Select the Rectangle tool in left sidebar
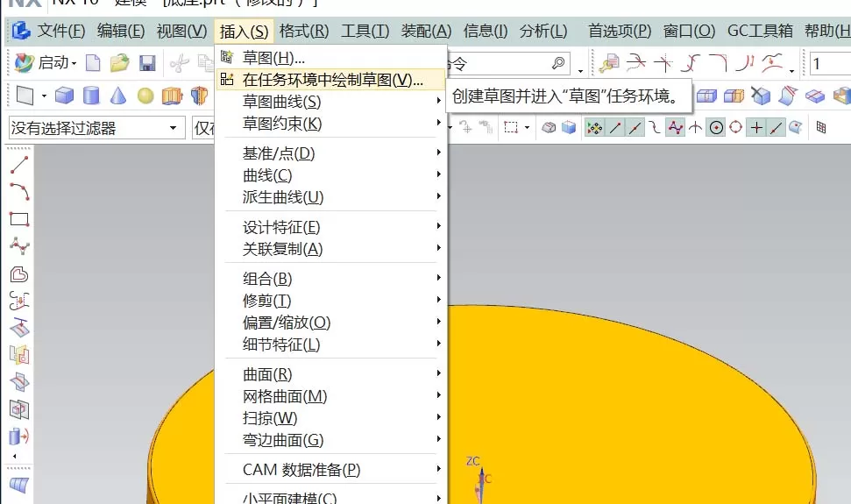Viewport: 851px width, 504px height. coord(19,219)
